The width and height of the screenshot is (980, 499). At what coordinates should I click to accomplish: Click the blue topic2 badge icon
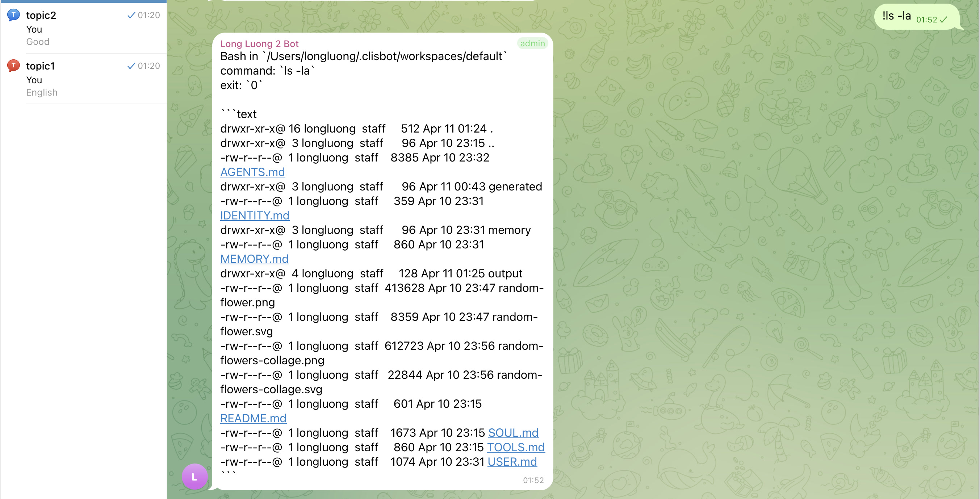click(14, 15)
